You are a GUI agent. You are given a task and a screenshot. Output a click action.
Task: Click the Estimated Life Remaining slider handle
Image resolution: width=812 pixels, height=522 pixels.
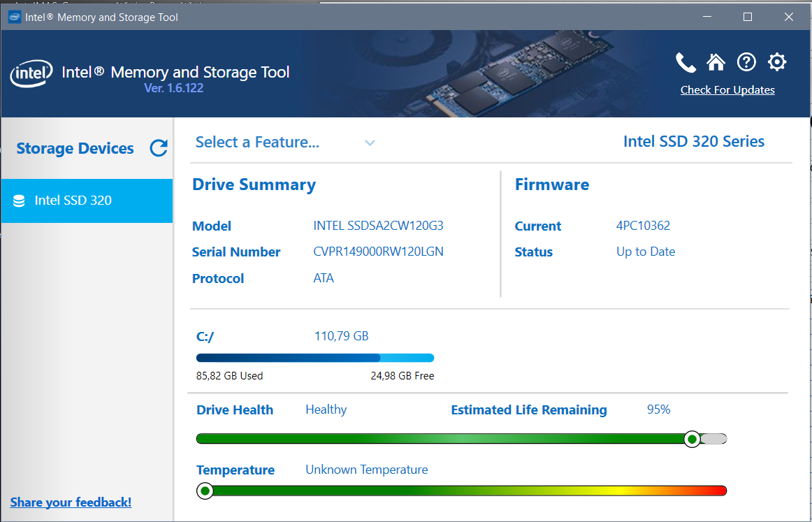pos(692,439)
